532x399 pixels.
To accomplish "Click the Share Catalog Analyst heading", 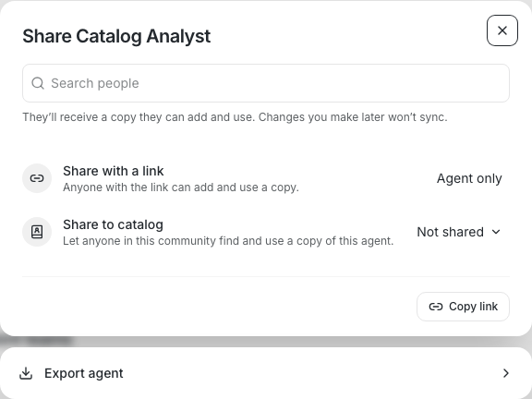I will click(x=116, y=36).
